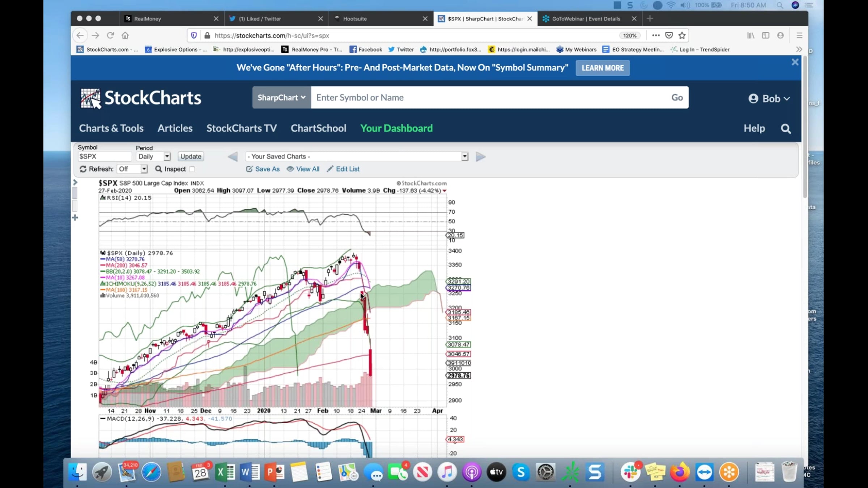This screenshot has width=868, height=488.
Task: Enable the Inspect checkbox
Action: [x=192, y=169]
